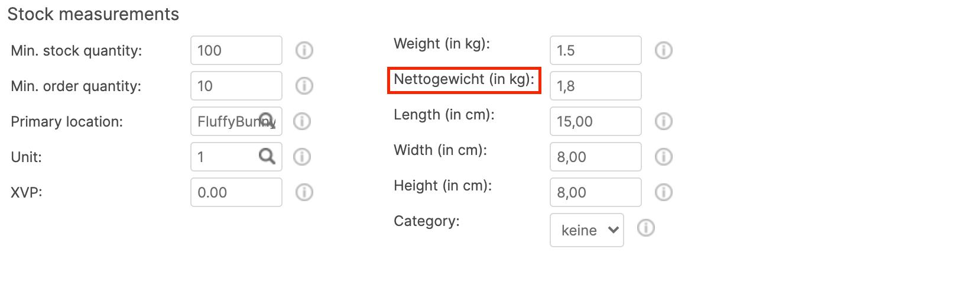Screen dimensions: 980x291
Task: Click info icon next to Length field
Action: pyautogui.click(x=664, y=121)
